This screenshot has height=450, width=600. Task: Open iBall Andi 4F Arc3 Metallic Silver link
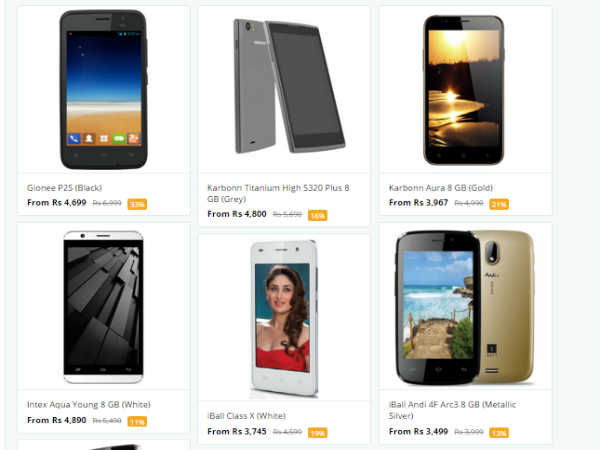pos(452,410)
